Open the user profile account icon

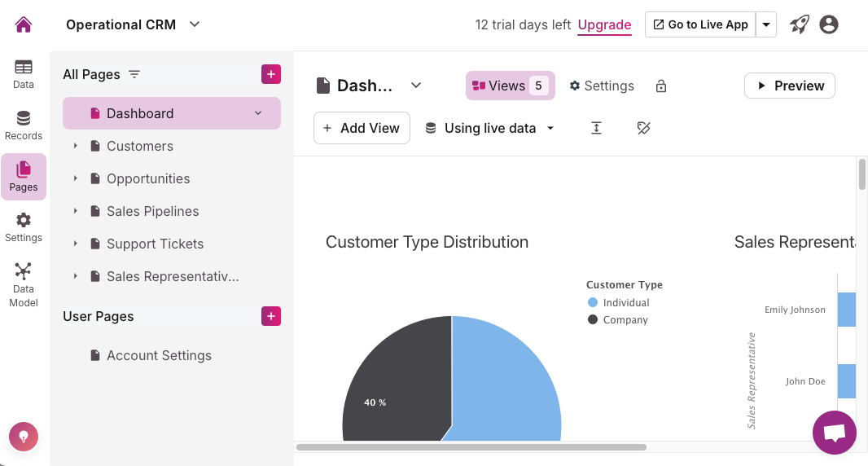(x=829, y=24)
